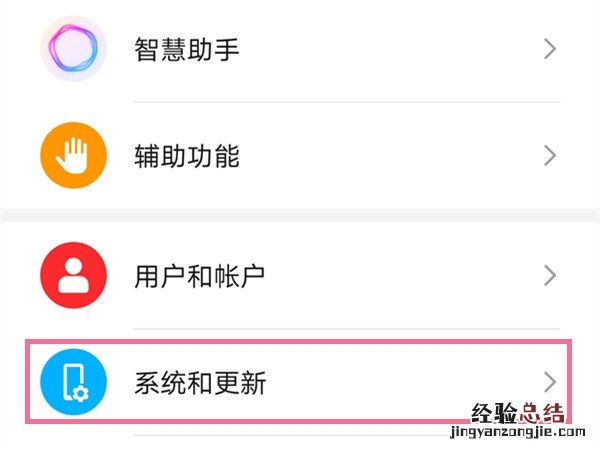Click the jingyanzongjie.com watermark URL
Screen dimensions: 600x450
(x=511, y=437)
